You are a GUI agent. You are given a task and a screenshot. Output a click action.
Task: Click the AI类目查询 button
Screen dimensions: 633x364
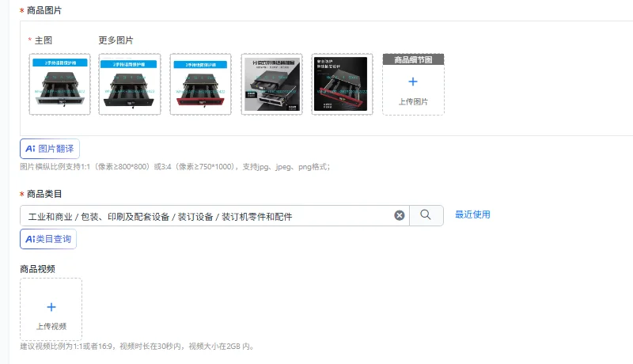(48, 239)
